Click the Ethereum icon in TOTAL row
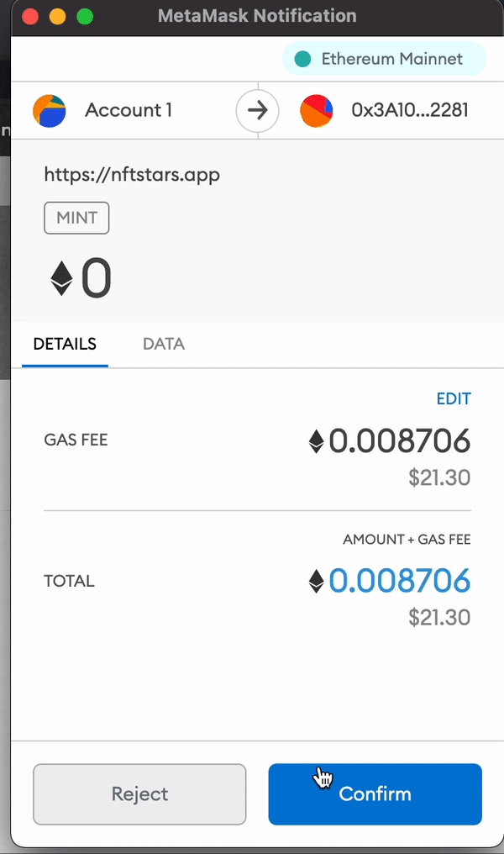Screen dimensions: 504x854 pos(317,581)
